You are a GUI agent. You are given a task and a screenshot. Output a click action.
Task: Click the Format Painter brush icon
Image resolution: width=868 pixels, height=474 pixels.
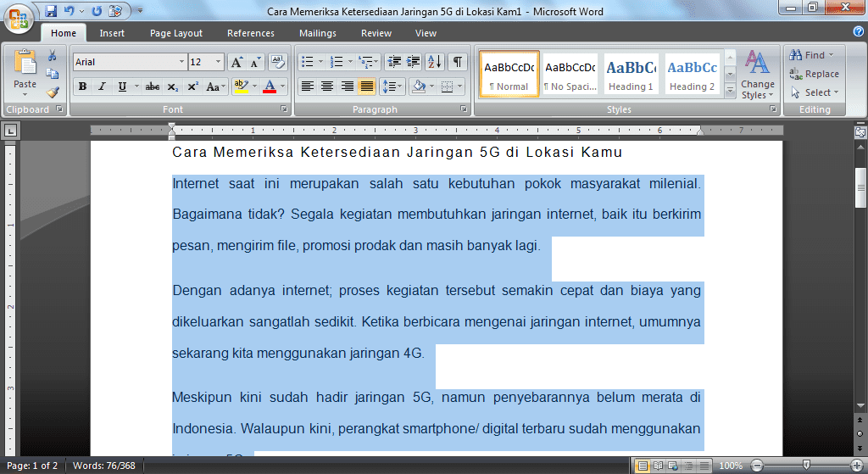[53, 92]
